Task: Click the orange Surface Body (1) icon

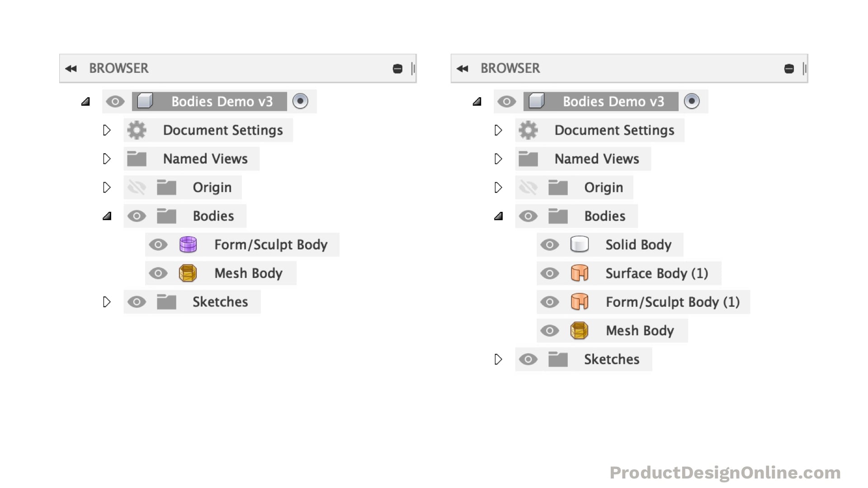Action: (x=579, y=273)
